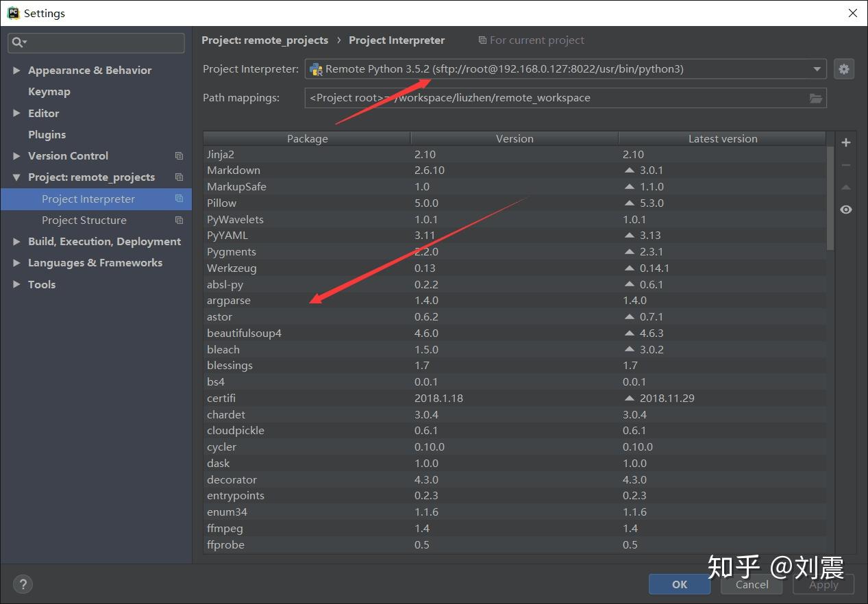
Task: Install a new package via the plus icon
Action: 845,142
